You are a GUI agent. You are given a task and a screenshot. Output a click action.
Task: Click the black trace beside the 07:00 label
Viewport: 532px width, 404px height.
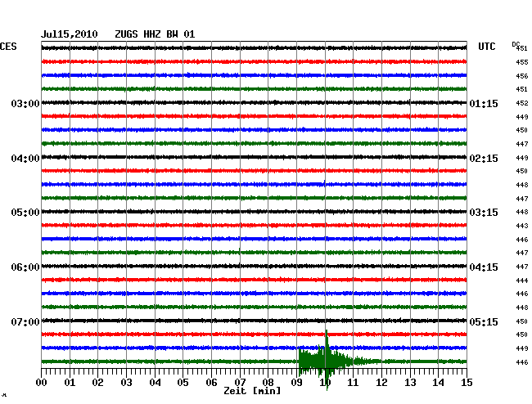click(x=254, y=321)
